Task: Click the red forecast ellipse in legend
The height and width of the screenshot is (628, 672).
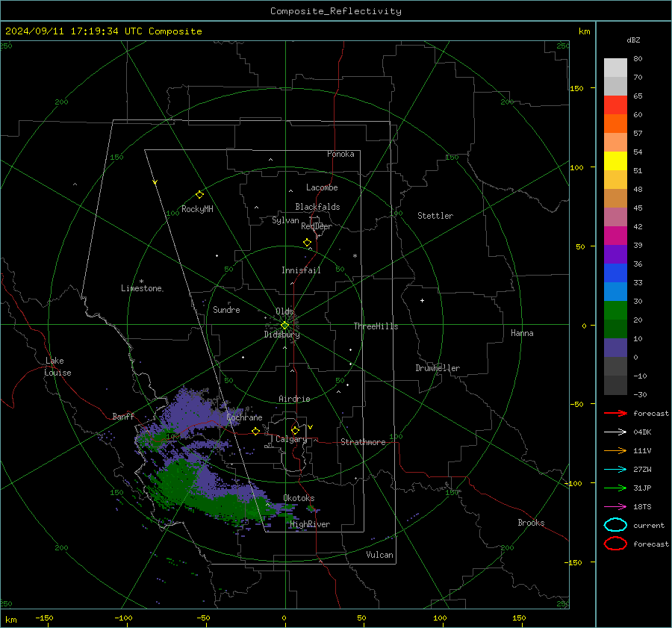Action: click(615, 544)
